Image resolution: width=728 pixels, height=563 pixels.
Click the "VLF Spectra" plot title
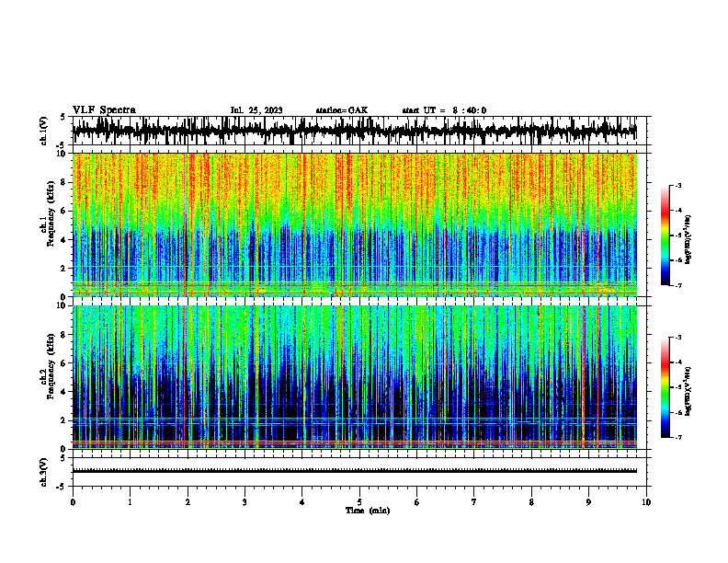[x=104, y=110]
